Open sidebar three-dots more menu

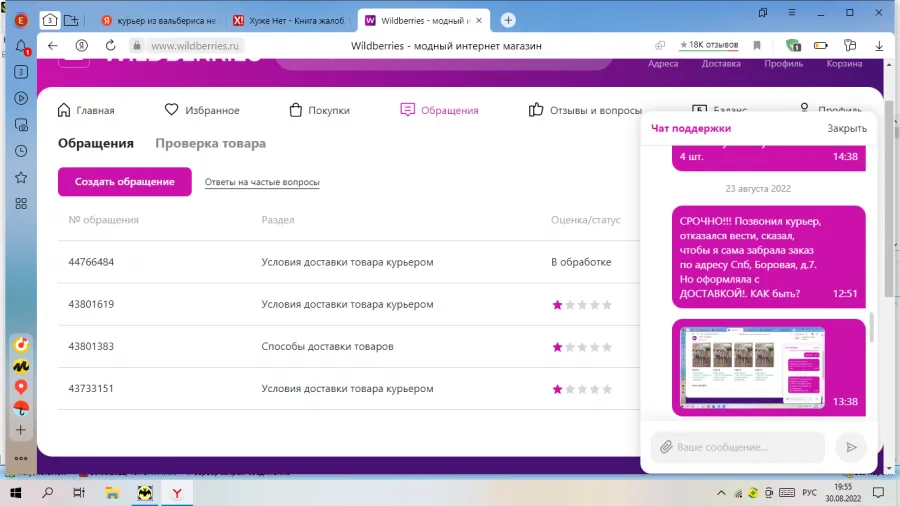21,458
